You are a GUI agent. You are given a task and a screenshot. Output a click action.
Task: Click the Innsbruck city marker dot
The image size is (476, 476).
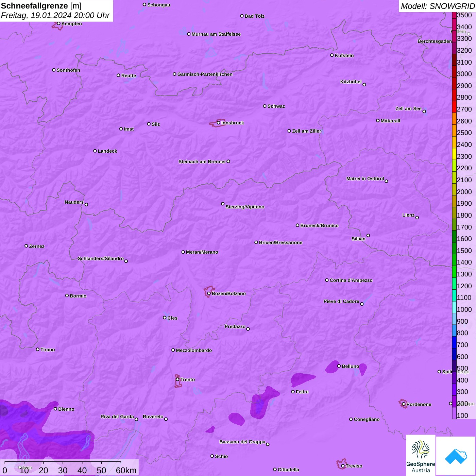[x=218, y=123]
